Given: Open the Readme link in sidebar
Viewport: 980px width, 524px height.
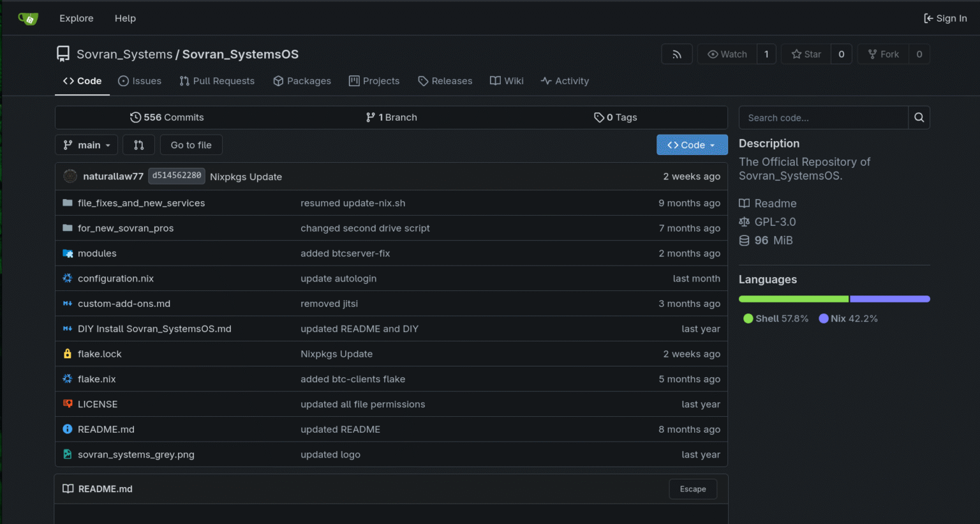Looking at the screenshot, I should (768, 204).
